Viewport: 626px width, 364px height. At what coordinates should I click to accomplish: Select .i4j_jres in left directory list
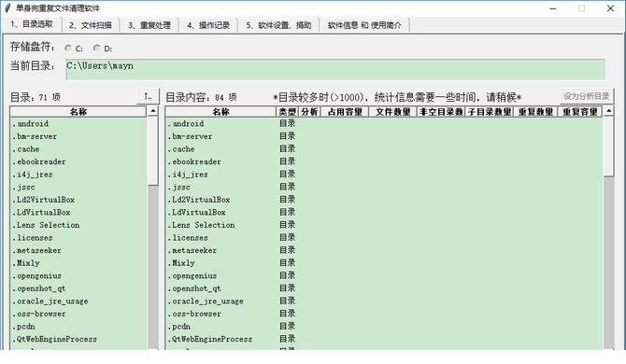tap(78, 175)
